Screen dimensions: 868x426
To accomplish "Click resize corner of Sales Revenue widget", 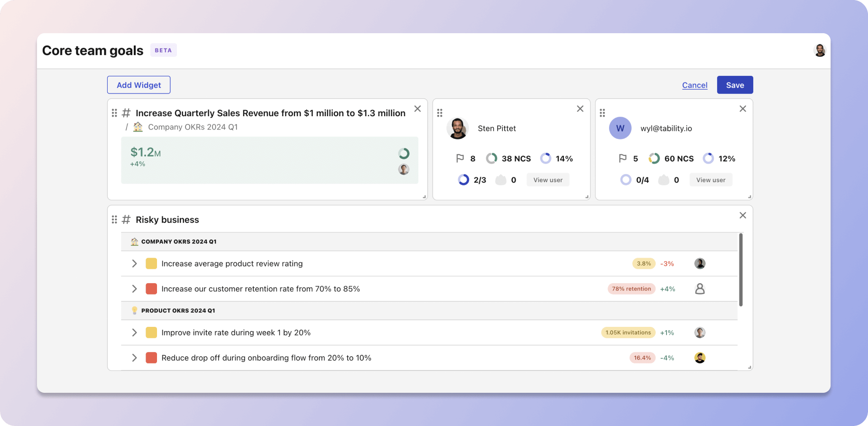I will [x=424, y=196].
